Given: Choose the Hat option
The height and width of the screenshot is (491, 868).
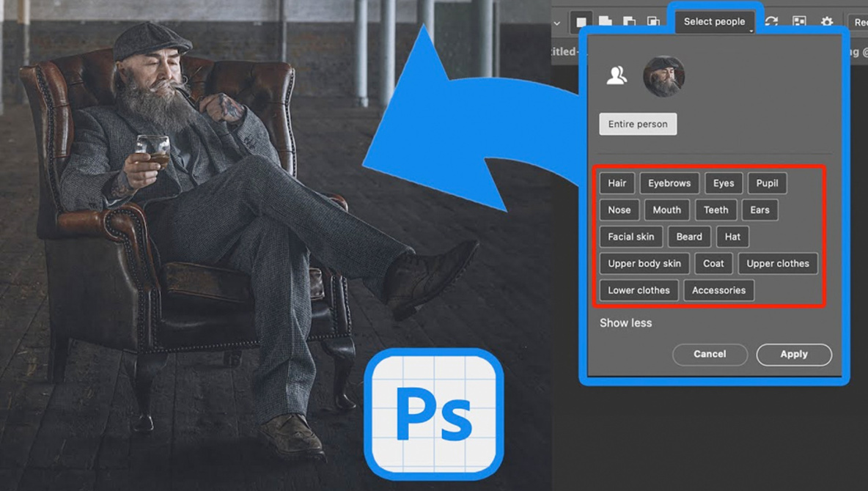Looking at the screenshot, I should [x=732, y=237].
